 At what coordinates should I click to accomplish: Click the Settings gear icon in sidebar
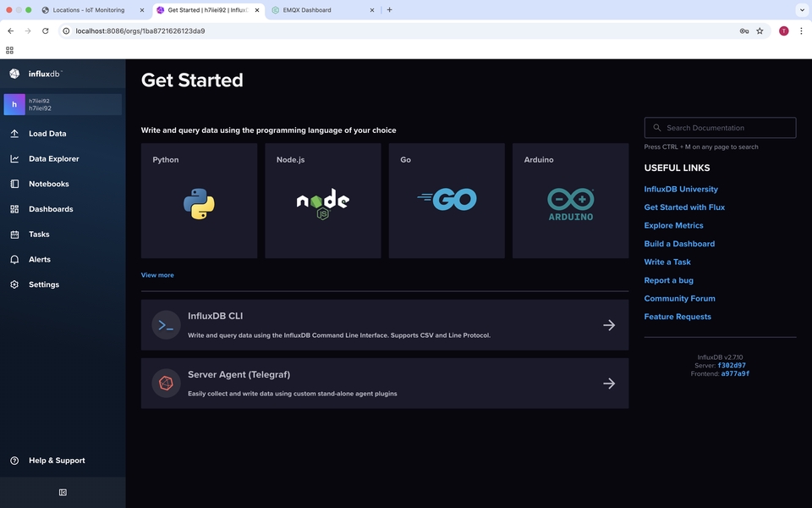point(14,284)
